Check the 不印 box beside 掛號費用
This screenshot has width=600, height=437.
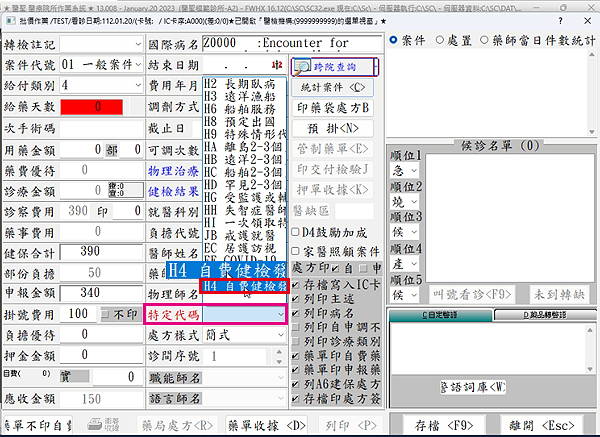coord(107,315)
